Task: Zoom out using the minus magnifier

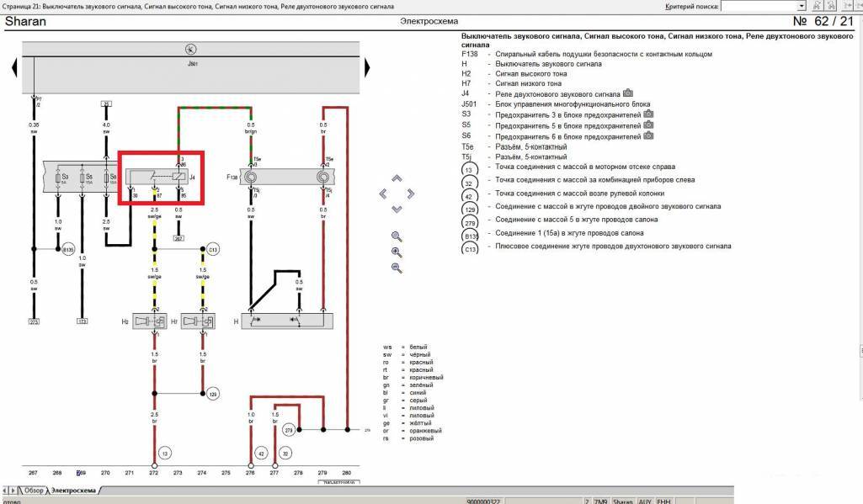Action: 397,268
